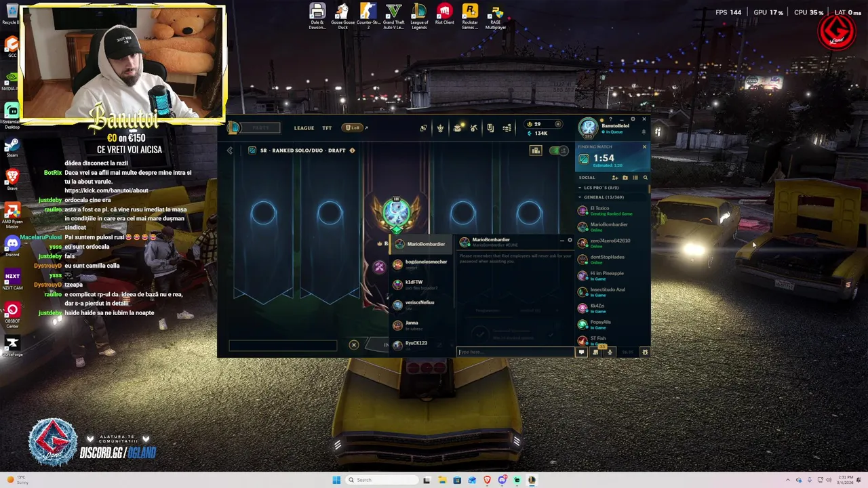868x488 pixels.
Task: Toggle open party switch in lobby
Action: (559, 150)
